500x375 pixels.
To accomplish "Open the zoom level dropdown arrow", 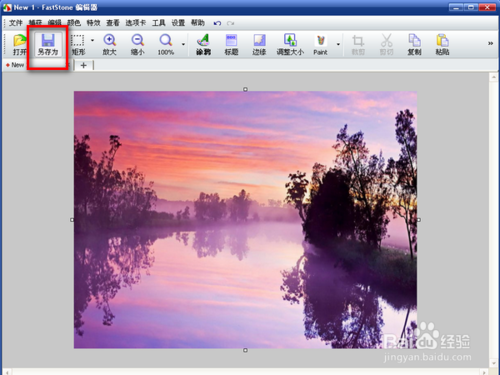I will (x=183, y=44).
